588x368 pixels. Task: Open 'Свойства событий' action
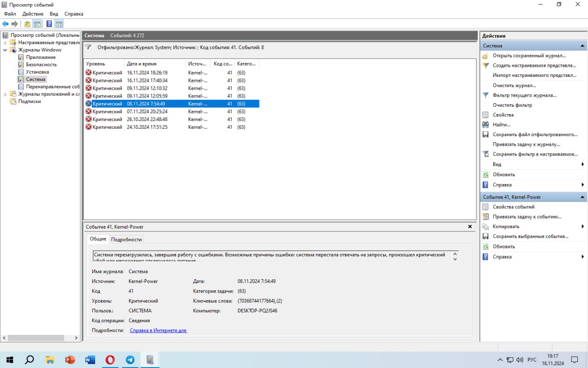514,207
